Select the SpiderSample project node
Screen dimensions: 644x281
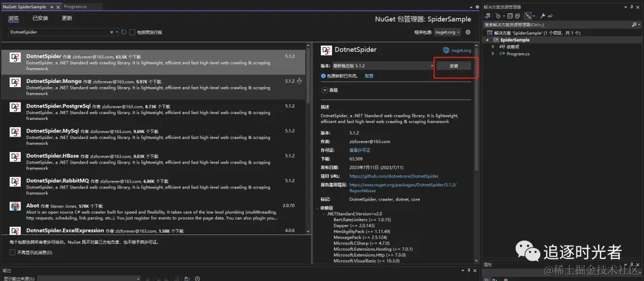515,40
